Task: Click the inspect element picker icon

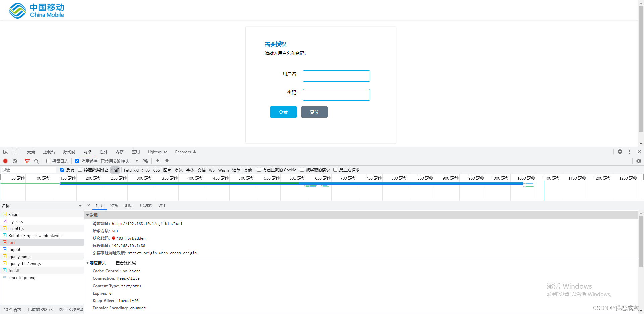Action: point(5,152)
